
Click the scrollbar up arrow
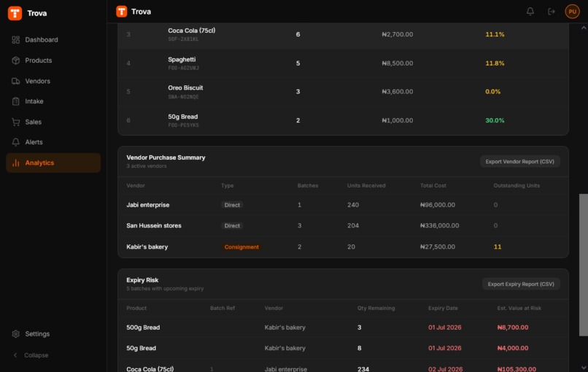[584, 28]
